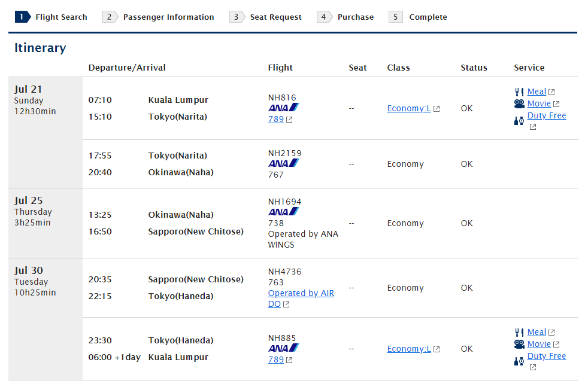Click the ANA logo under flight NH1694
Viewport: 588px width, 387px height.
[x=283, y=212]
